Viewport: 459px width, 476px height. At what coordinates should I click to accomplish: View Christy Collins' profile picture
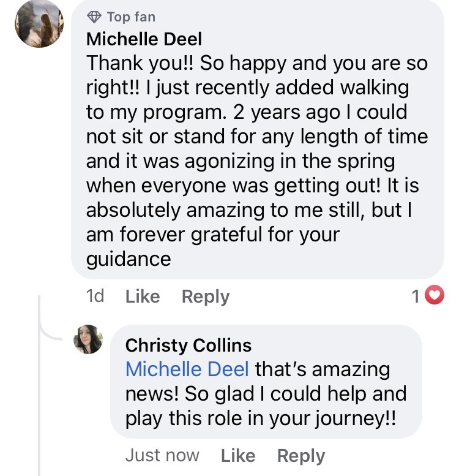pos(88,339)
